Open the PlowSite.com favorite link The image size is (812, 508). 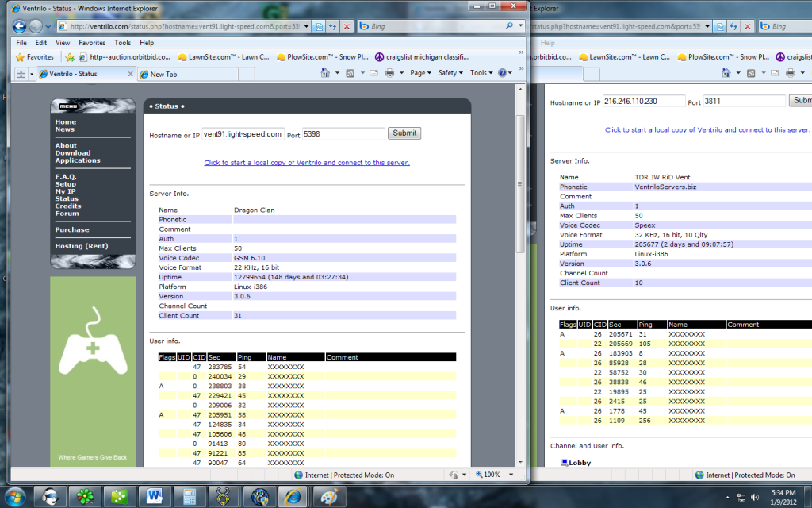[x=322, y=57]
